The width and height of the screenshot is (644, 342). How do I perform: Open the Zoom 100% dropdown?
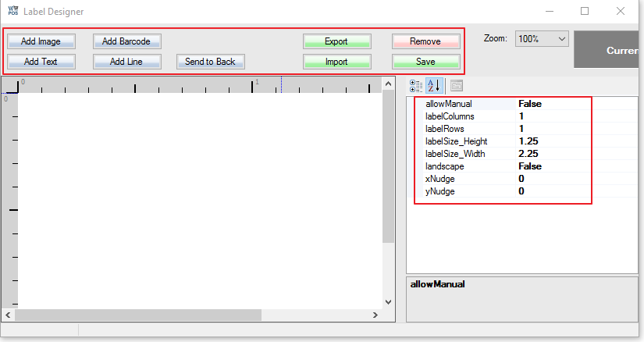(542, 39)
